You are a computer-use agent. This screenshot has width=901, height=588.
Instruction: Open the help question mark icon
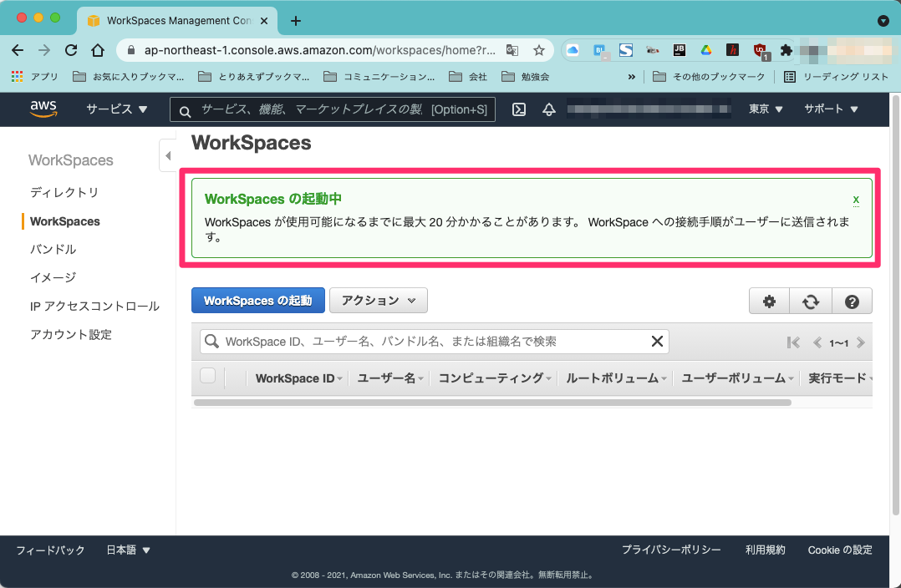(x=852, y=300)
